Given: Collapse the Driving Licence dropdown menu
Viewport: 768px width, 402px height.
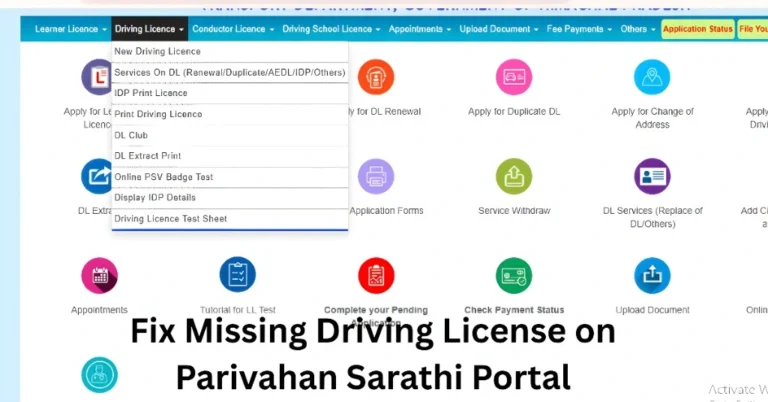Looking at the screenshot, I should (149, 29).
